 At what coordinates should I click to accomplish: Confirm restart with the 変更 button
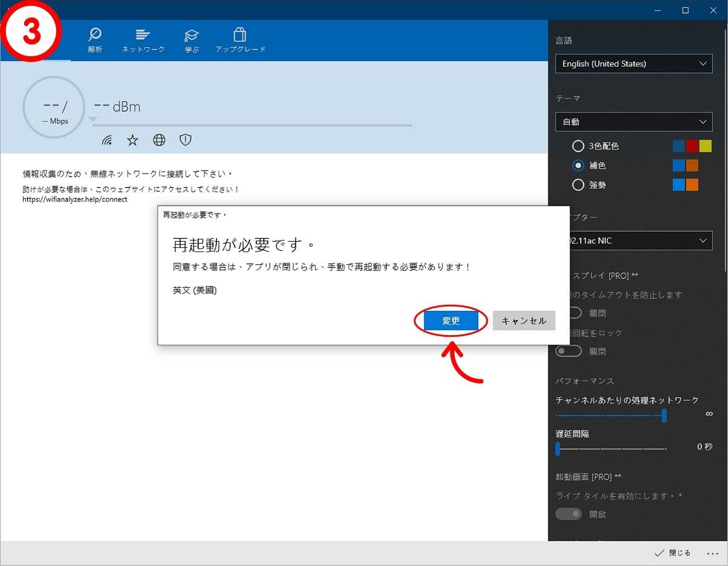[451, 320]
